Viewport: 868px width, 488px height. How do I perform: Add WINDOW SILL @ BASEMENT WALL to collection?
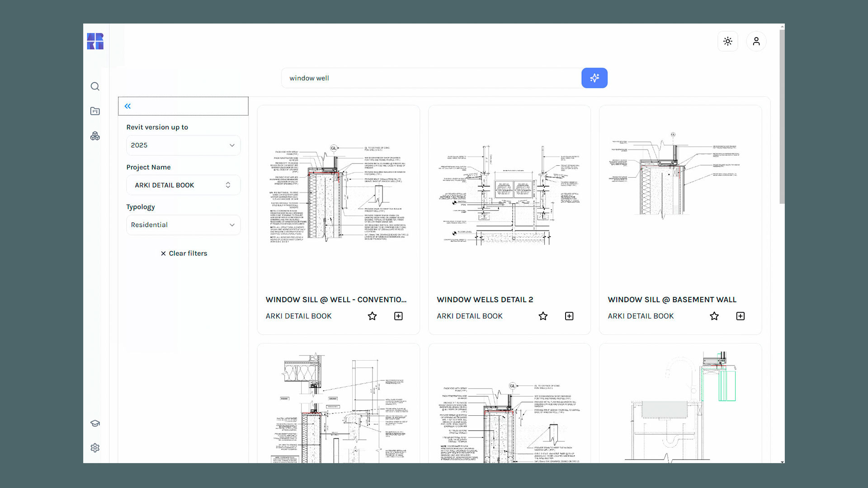point(741,316)
